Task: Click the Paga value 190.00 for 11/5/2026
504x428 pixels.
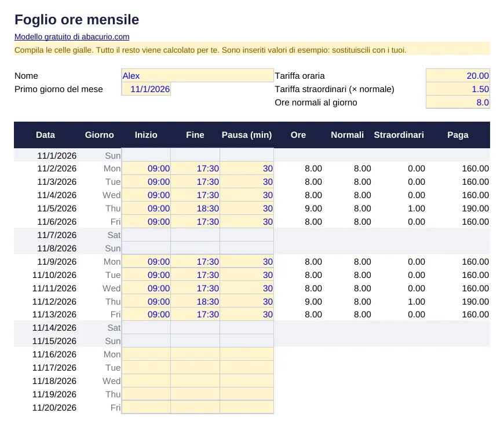Action: point(476,208)
